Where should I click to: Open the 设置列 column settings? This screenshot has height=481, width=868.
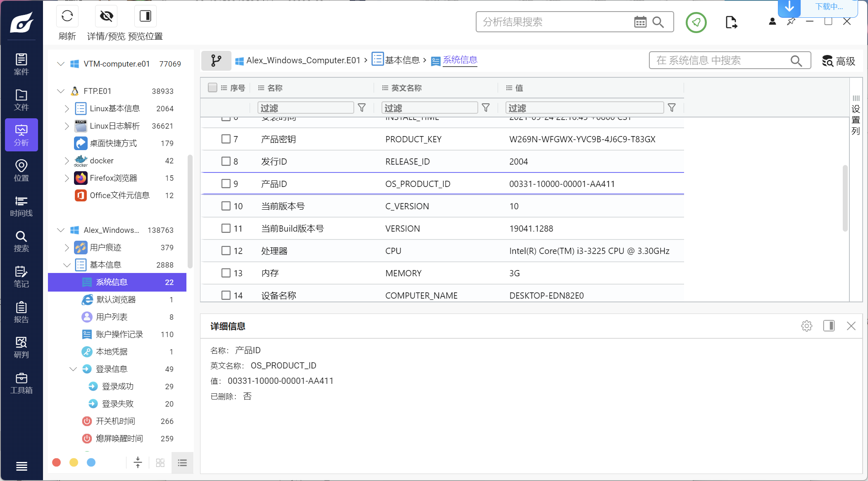pyautogui.click(x=856, y=115)
